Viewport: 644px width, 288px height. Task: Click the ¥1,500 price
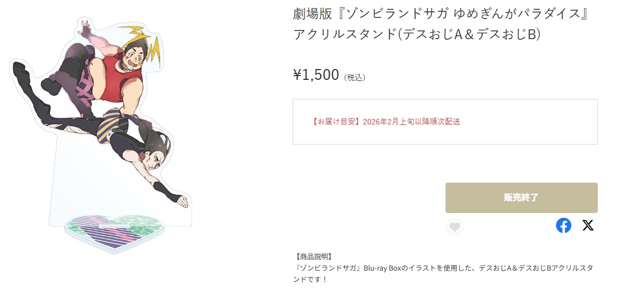pyautogui.click(x=316, y=75)
